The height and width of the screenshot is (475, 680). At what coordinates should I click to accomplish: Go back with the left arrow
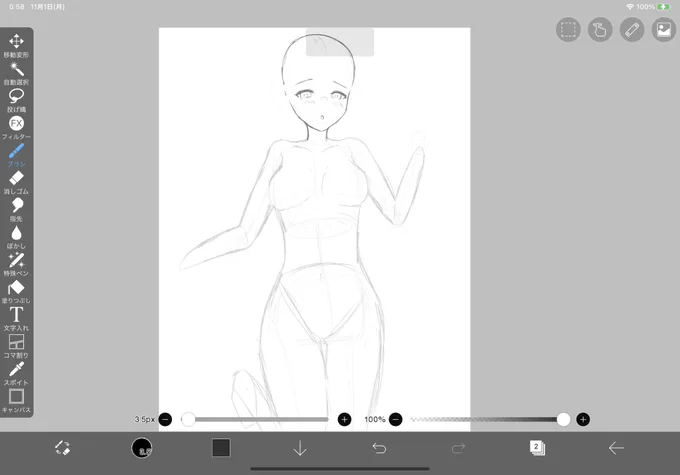(x=616, y=448)
